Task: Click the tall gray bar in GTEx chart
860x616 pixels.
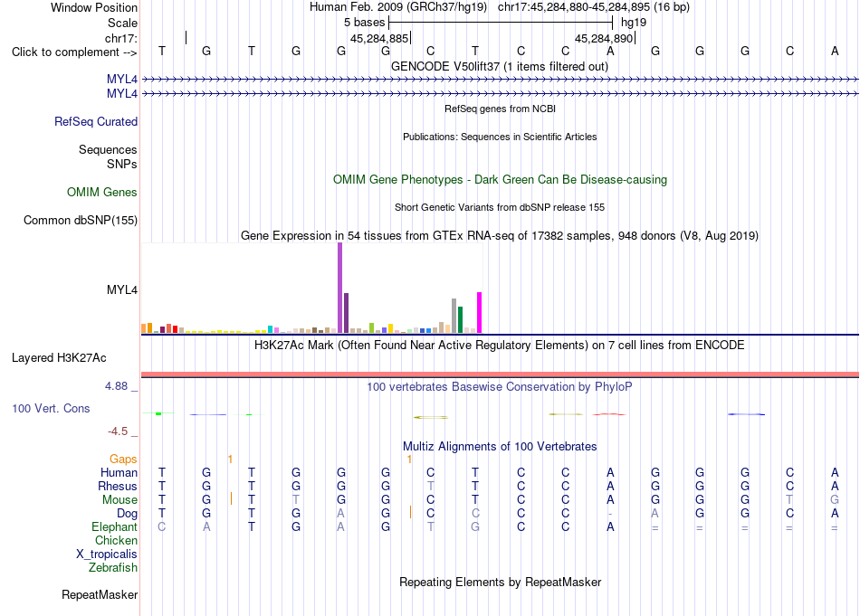Action: [454, 316]
